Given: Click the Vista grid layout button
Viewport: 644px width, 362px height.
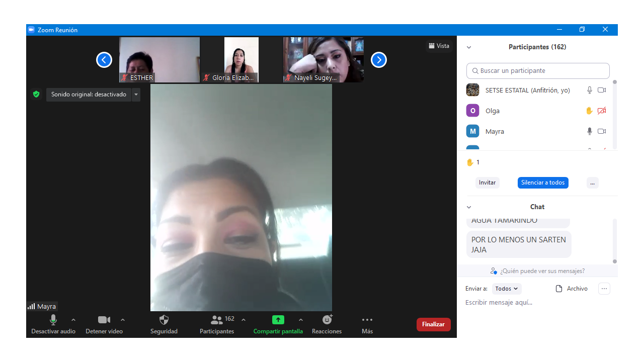Looking at the screenshot, I should [x=439, y=46].
